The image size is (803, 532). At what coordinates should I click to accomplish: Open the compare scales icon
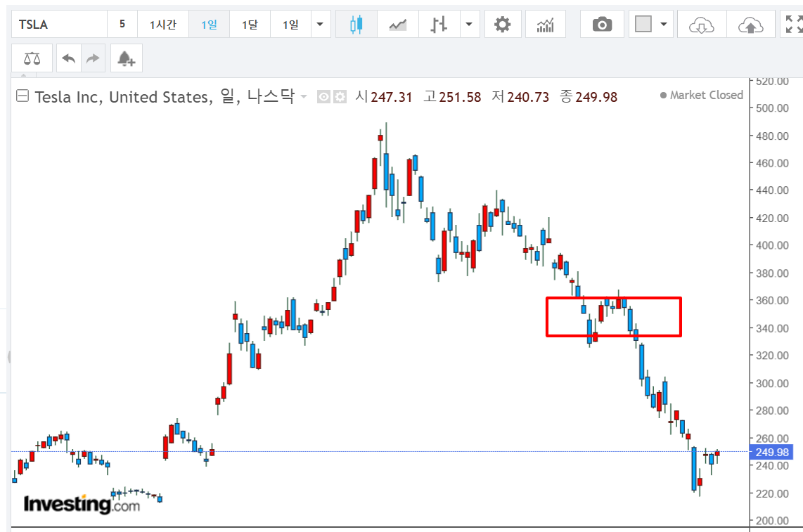point(32,58)
